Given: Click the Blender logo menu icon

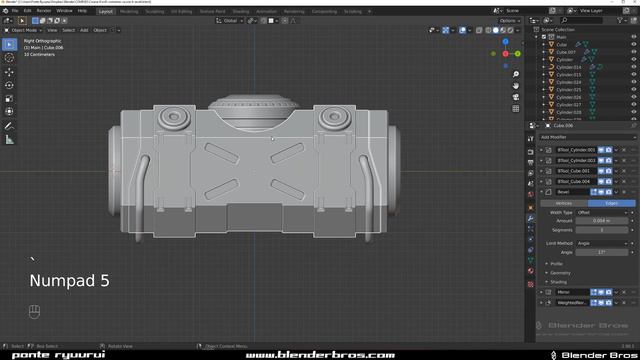Looking at the screenshot, I should click(5, 11).
